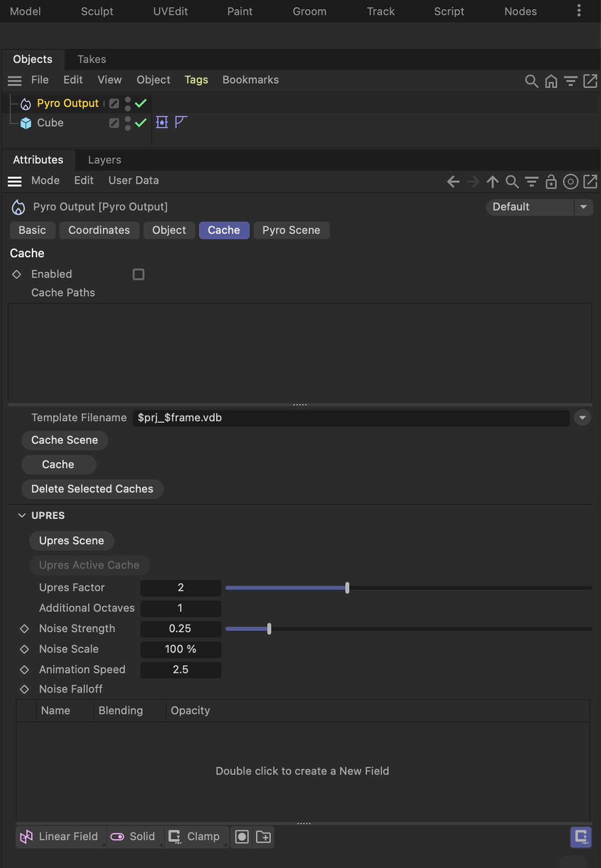Open Template Filename token dropdown arrow
601x868 pixels.
[582, 417]
